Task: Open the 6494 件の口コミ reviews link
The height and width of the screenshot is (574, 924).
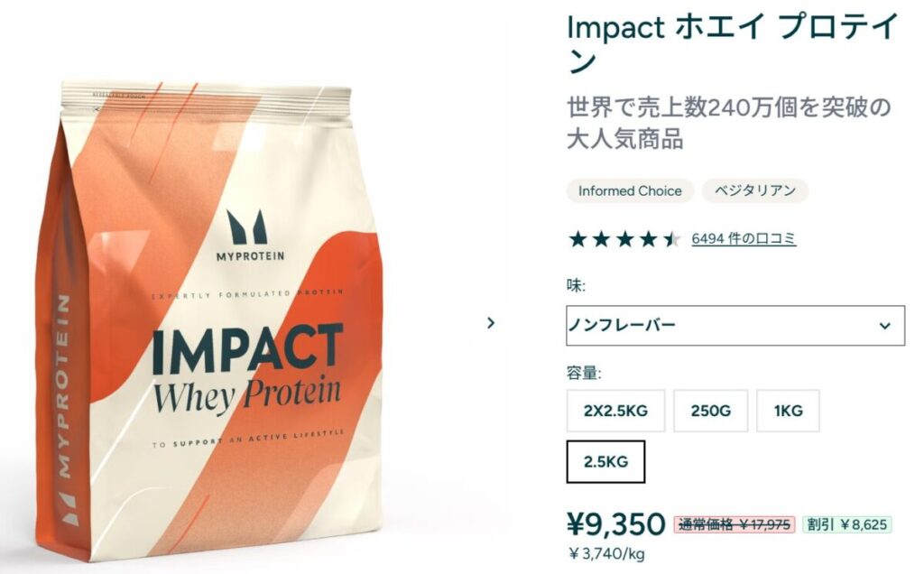Action: click(744, 238)
